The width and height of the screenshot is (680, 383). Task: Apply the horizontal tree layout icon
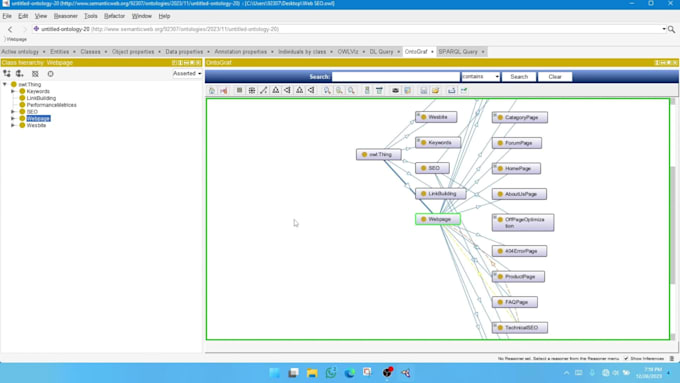(287, 90)
